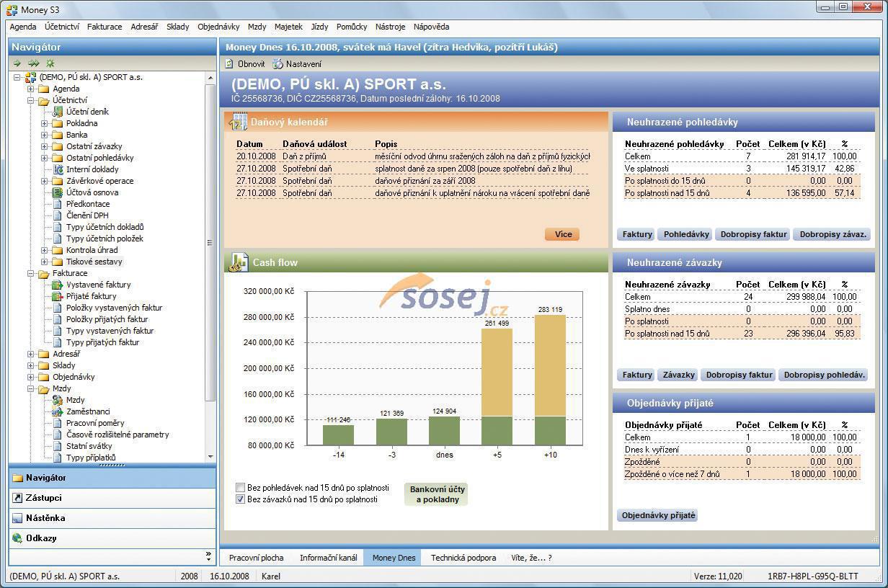The width and height of the screenshot is (888, 588).
Task: Open the Účetnictví menu
Action: (62, 27)
